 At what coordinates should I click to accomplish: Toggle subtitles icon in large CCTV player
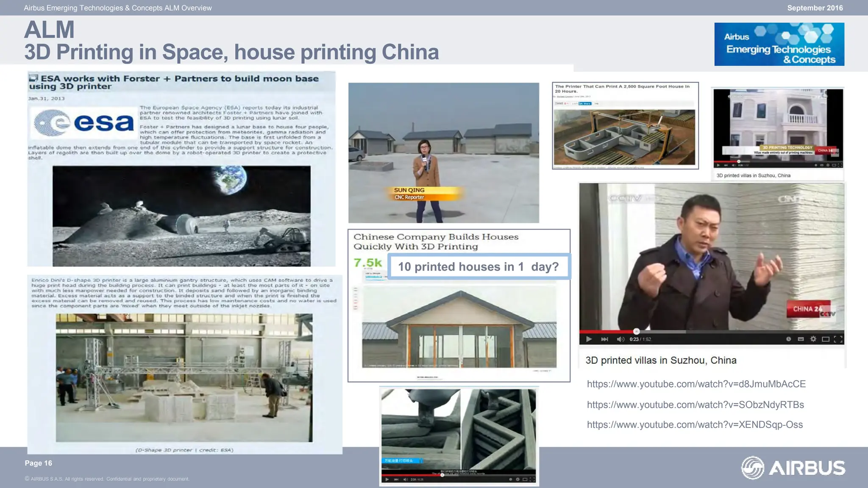[x=801, y=339]
